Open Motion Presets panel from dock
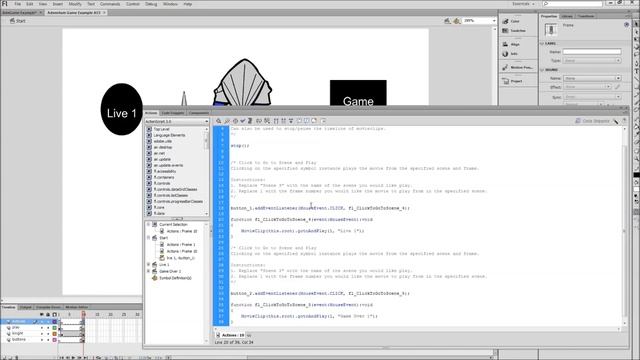 click(517, 67)
